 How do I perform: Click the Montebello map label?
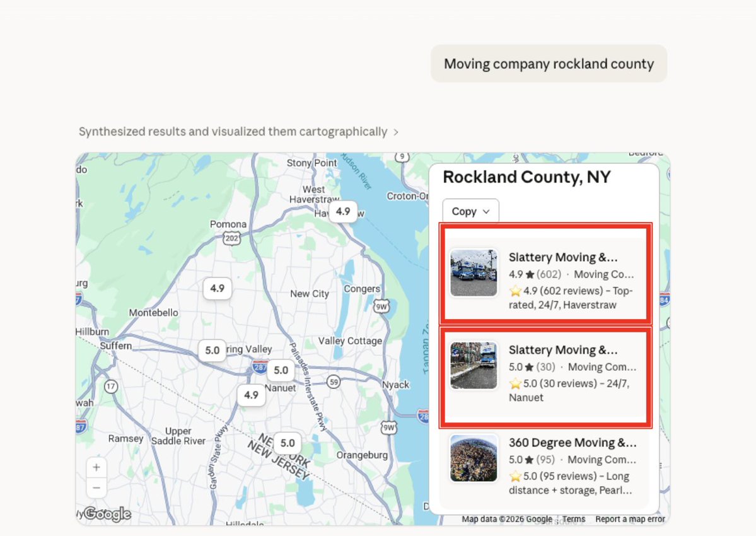[153, 313]
